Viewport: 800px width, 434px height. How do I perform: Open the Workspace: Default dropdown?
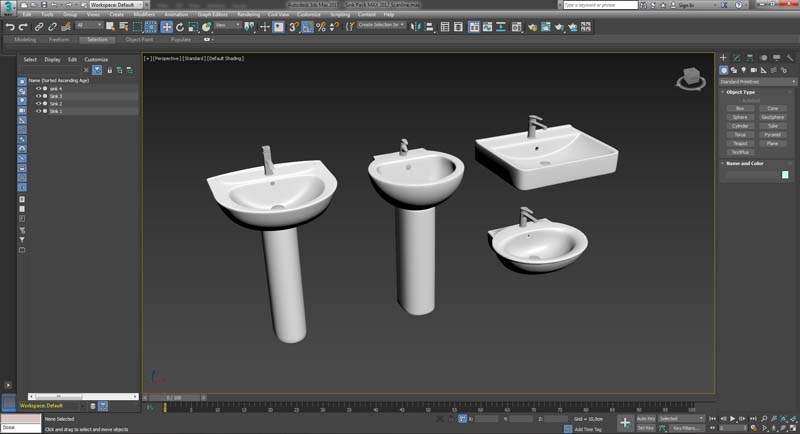[x=115, y=5]
